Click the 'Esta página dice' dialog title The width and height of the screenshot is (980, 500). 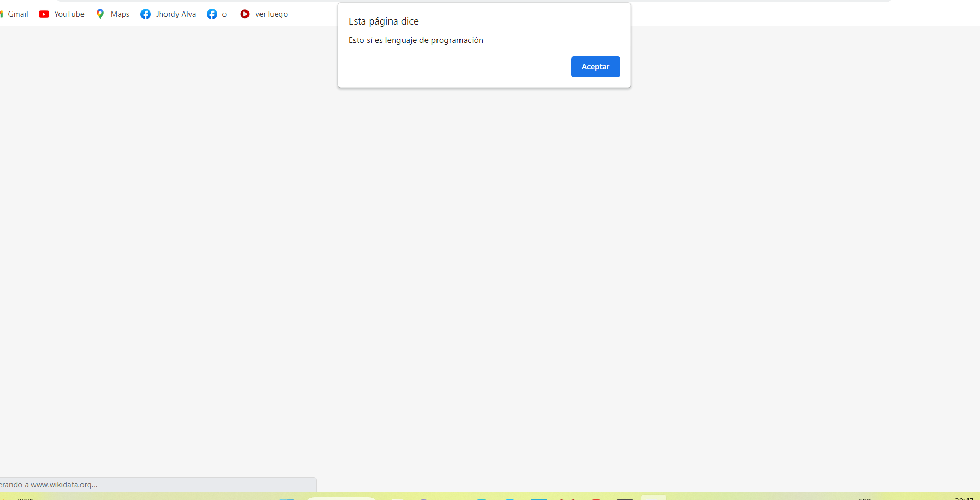[x=384, y=21]
